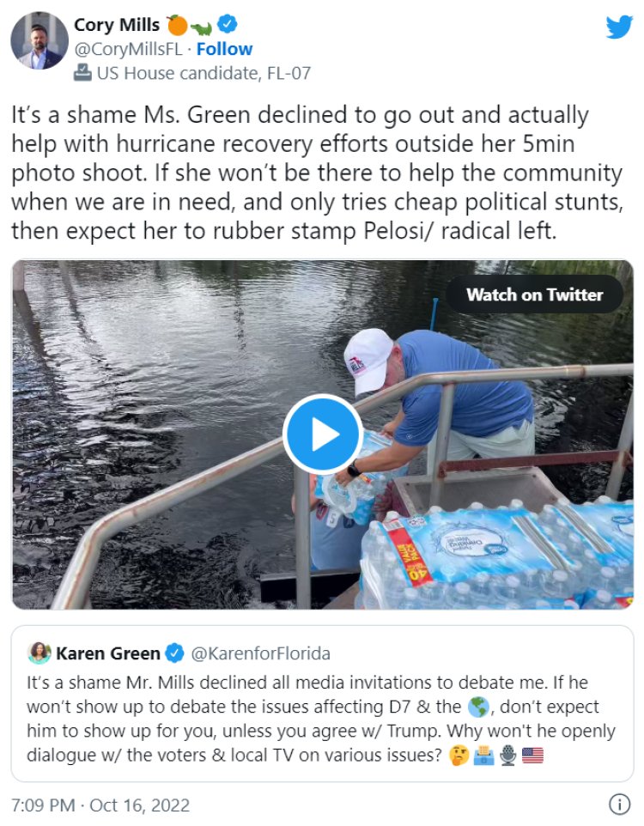Click Karen Green's verified badge
Image resolution: width=644 pixels, height=826 pixels.
point(174,653)
